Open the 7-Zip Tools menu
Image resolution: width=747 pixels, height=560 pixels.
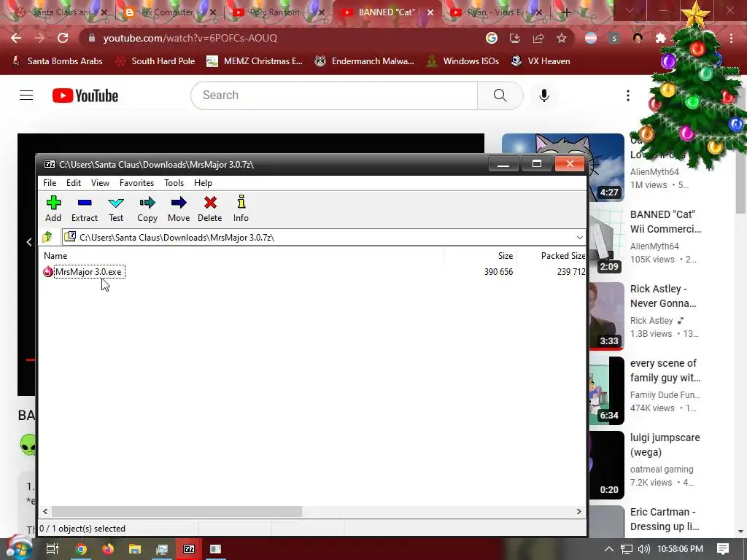pos(174,183)
